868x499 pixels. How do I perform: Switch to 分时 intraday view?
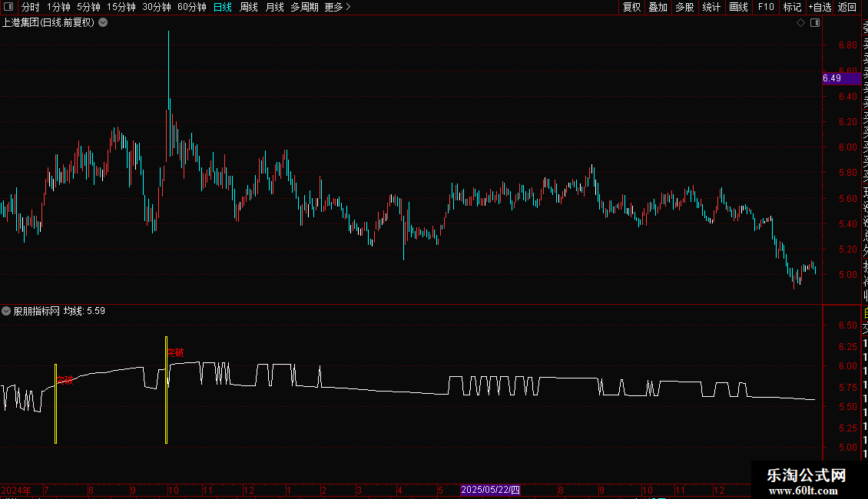pyautogui.click(x=31, y=7)
